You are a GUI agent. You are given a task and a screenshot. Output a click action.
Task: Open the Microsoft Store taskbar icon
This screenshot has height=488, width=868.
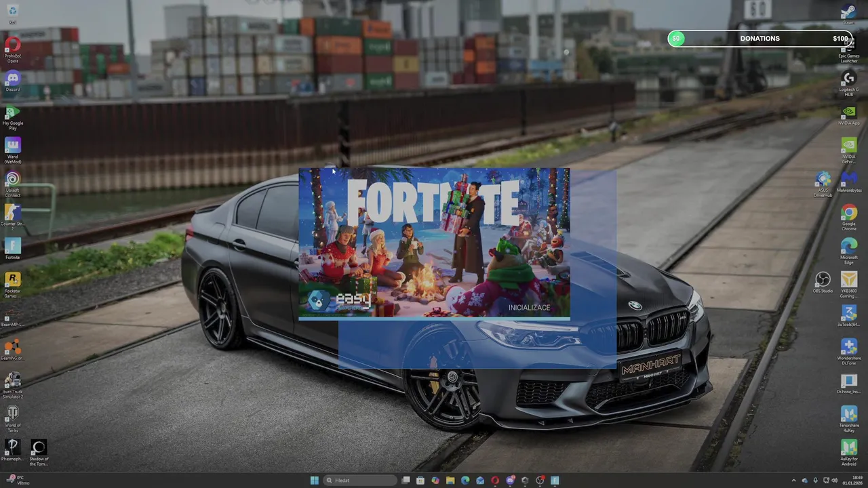click(420, 481)
